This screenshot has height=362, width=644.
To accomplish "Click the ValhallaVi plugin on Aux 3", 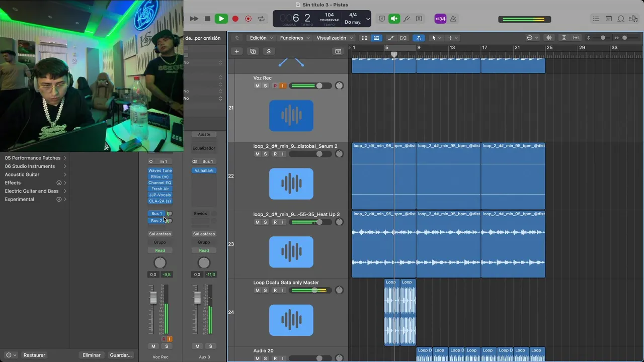I will coord(204,170).
